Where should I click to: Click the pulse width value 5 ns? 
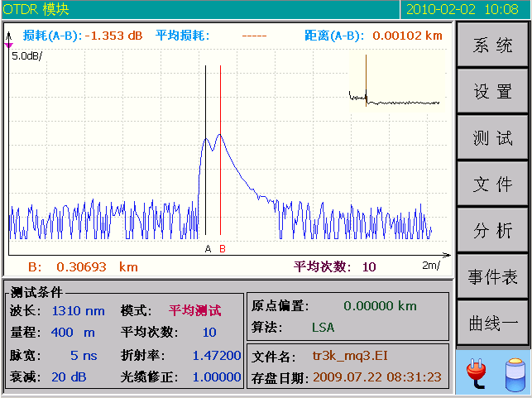tap(84, 356)
